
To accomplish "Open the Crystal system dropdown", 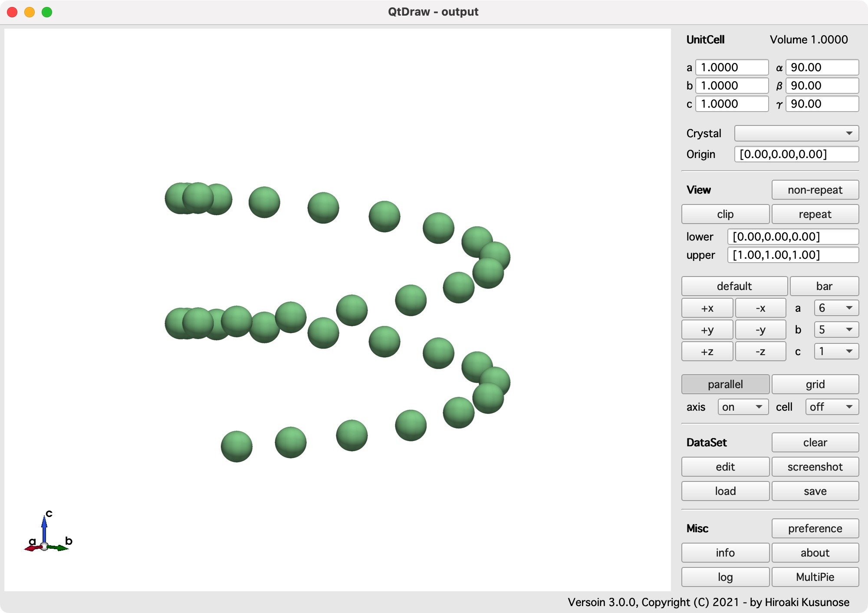I will click(x=796, y=133).
